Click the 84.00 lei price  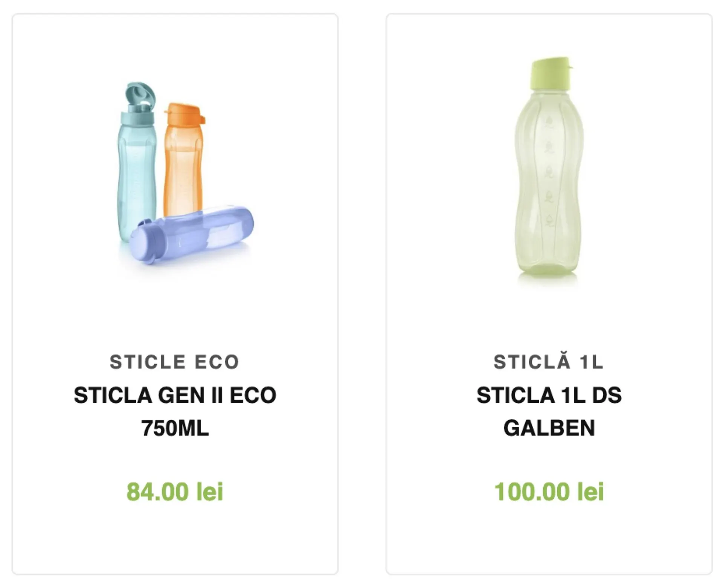tap(175, 492)
